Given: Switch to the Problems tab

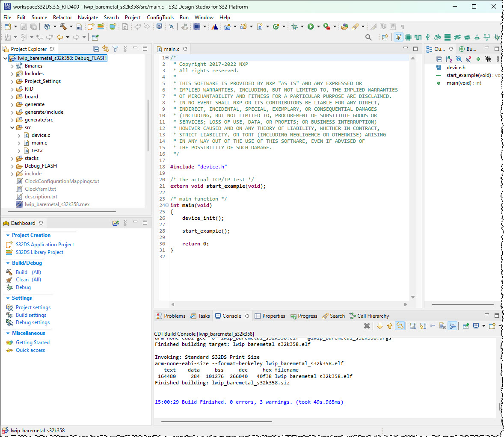Looking at the screenshot, I should pos(174,316).
